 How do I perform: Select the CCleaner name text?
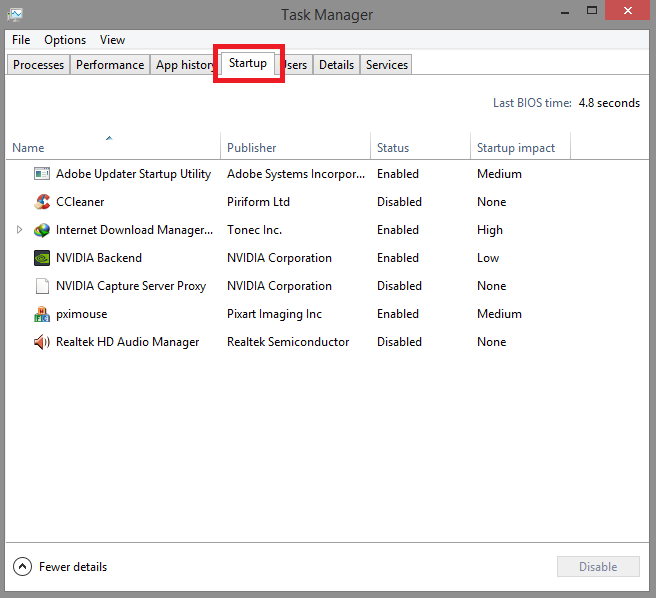80,202
